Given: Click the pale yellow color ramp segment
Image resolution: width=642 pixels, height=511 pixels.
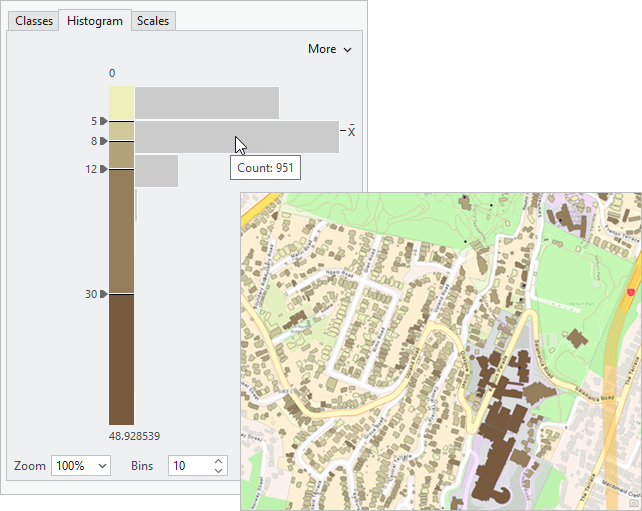Looking at the screenshot, I should point(121,103).
